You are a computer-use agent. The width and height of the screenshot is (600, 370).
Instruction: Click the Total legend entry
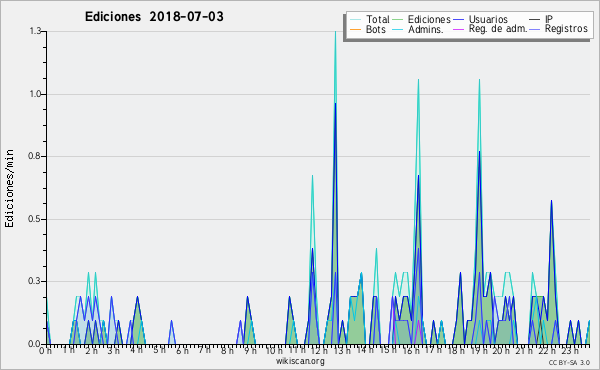click(370, 19)
